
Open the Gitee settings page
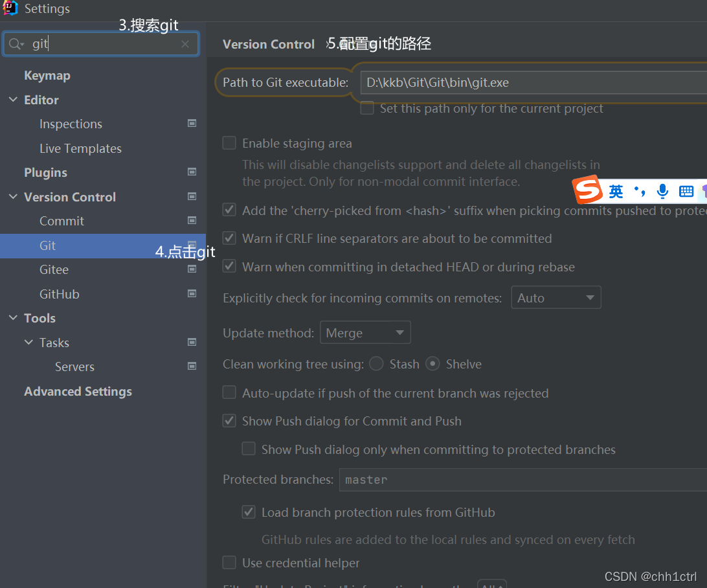(54, 269)
